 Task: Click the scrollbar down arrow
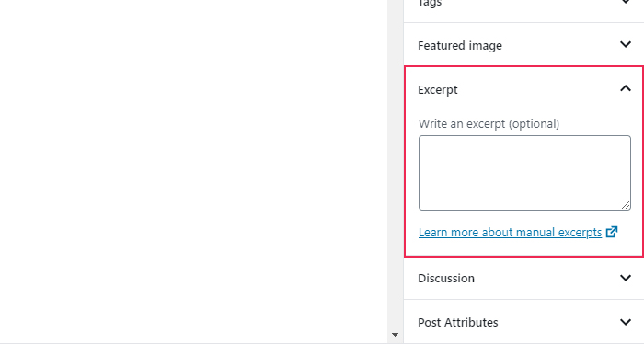(x=395, y=335)
